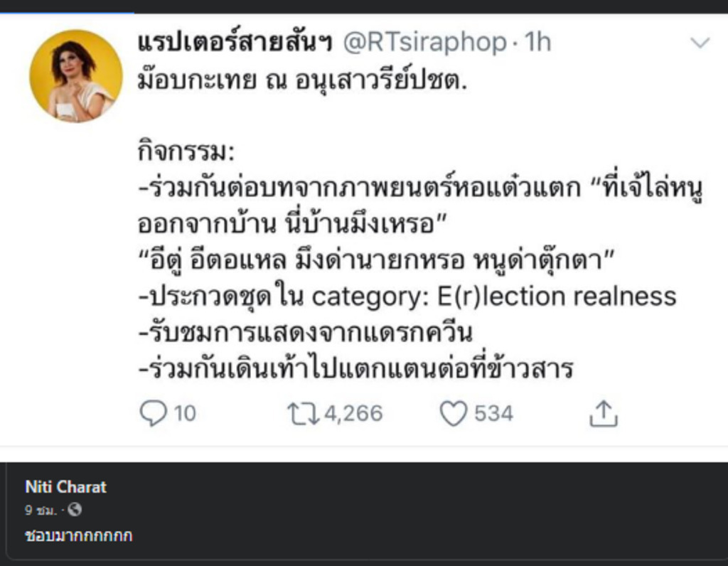Image resolution: width=728 pixels, height=566 pixels.
Task: Open Niti Charat's profile name
Action: pyautogui.click(x=65, y=487)
